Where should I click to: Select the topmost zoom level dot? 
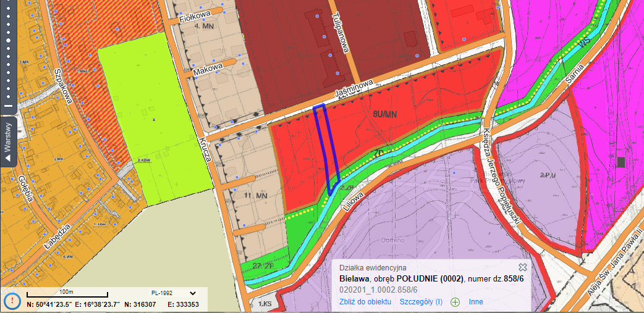9,9
